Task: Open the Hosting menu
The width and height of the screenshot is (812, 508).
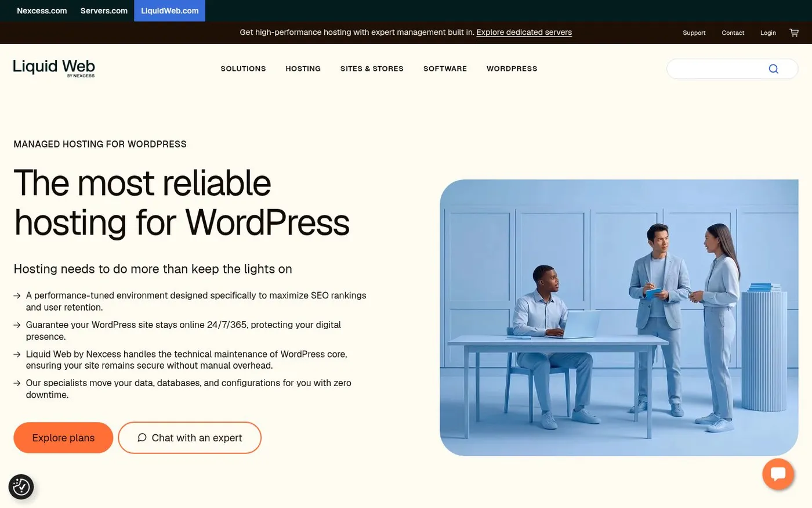Action: pyautogui.click(x=303, y=69)
